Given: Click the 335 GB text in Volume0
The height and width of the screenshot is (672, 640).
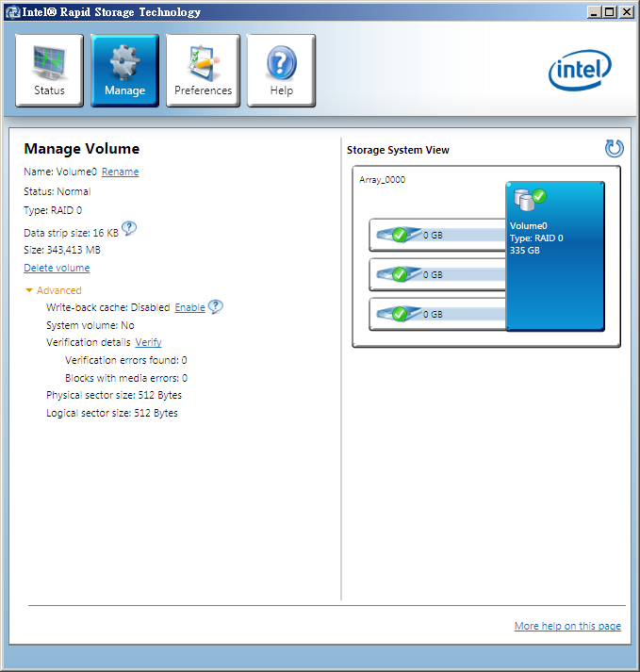Looking at the screenshot, I should point(525,251).
